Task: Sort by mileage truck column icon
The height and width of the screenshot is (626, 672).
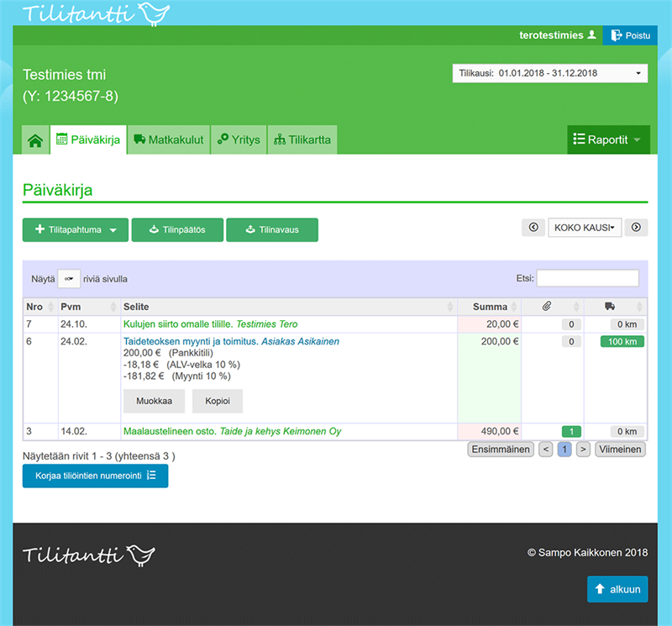Action: click(610, 307)
